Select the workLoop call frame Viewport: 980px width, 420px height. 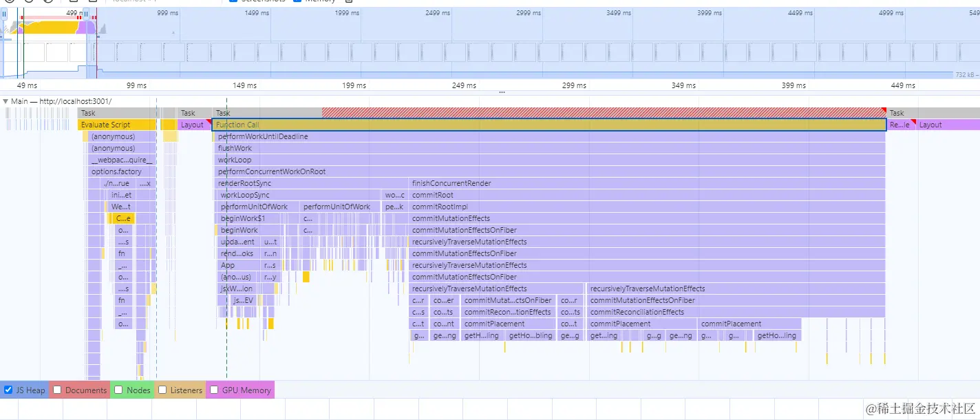tap(550, 160)
